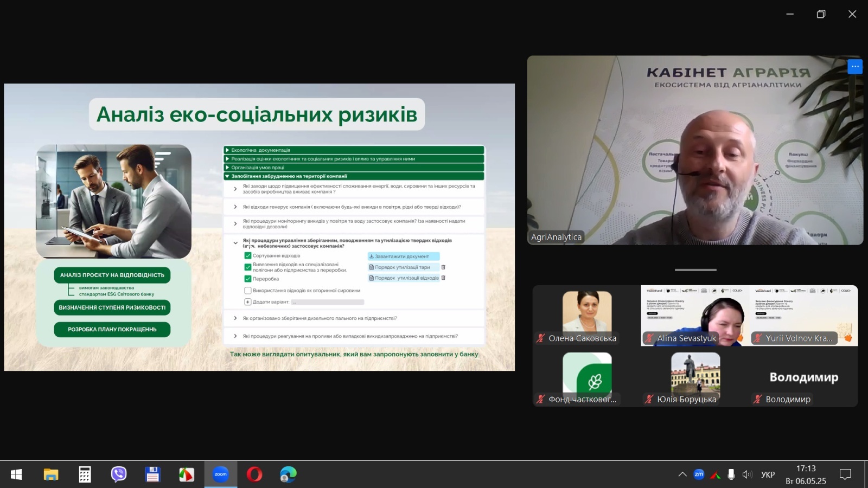
Task: Select Alina Sevastyuk participant video
Action: pyautogui.click(x=695, y=316)
